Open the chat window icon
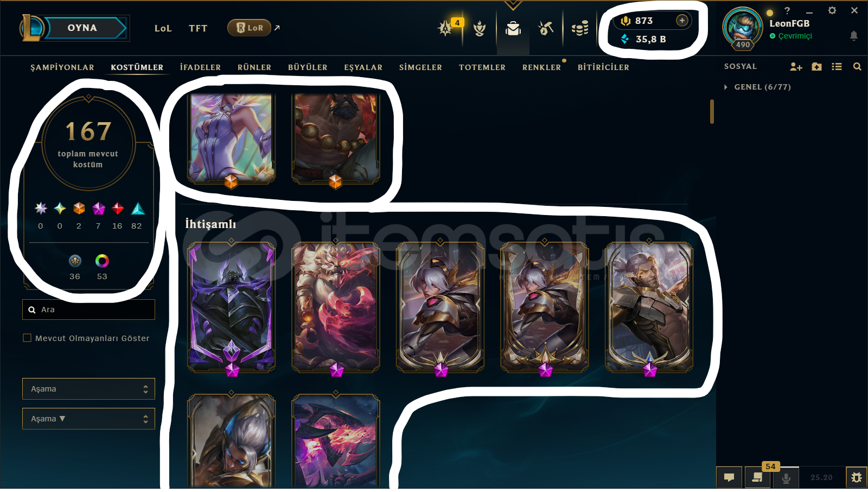The image size is (868, 492). [729, 477]
